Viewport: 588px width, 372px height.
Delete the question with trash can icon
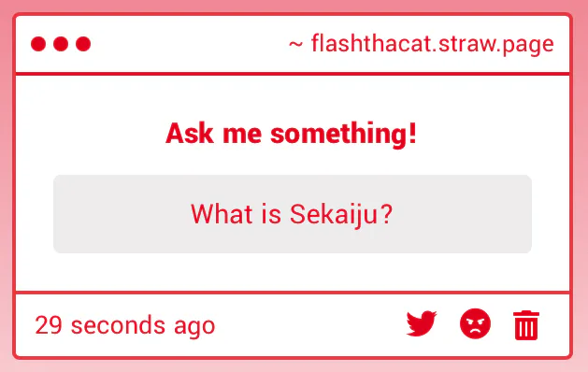pos(526,325)
